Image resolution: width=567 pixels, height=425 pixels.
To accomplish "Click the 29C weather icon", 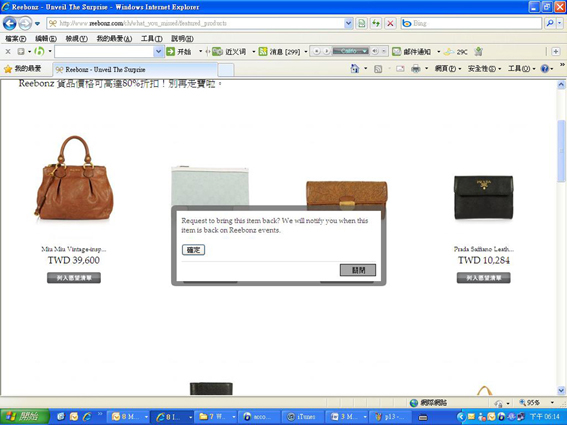I will [x=449, y=52].
